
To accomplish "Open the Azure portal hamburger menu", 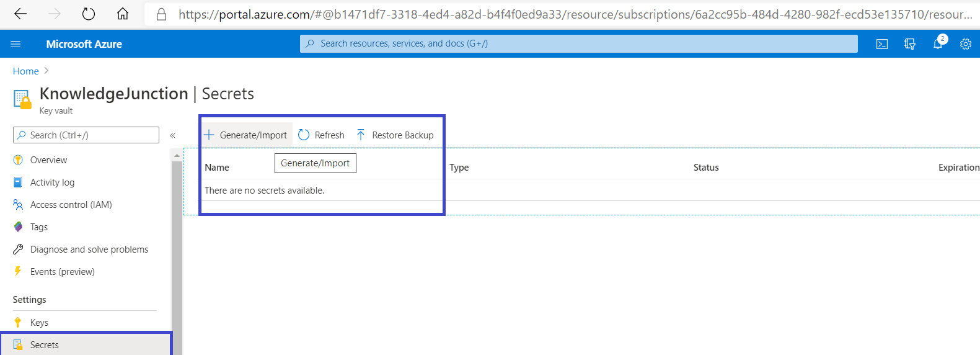I will click(16, 44).
